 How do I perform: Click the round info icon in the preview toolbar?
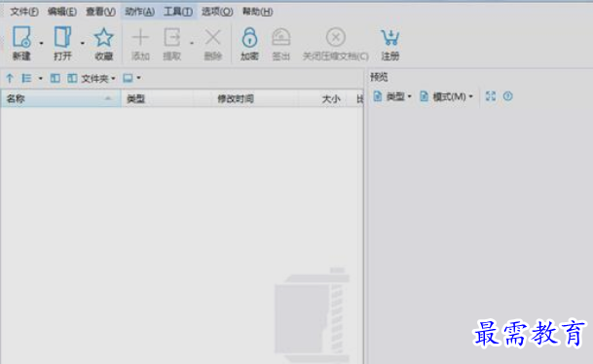(x=508, y=96)
